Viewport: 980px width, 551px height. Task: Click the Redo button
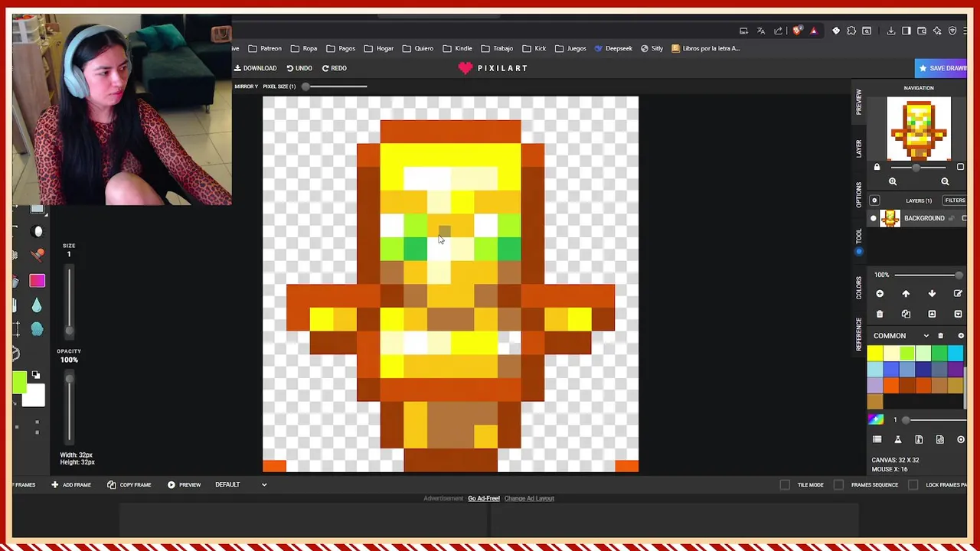tap(334, 68)
